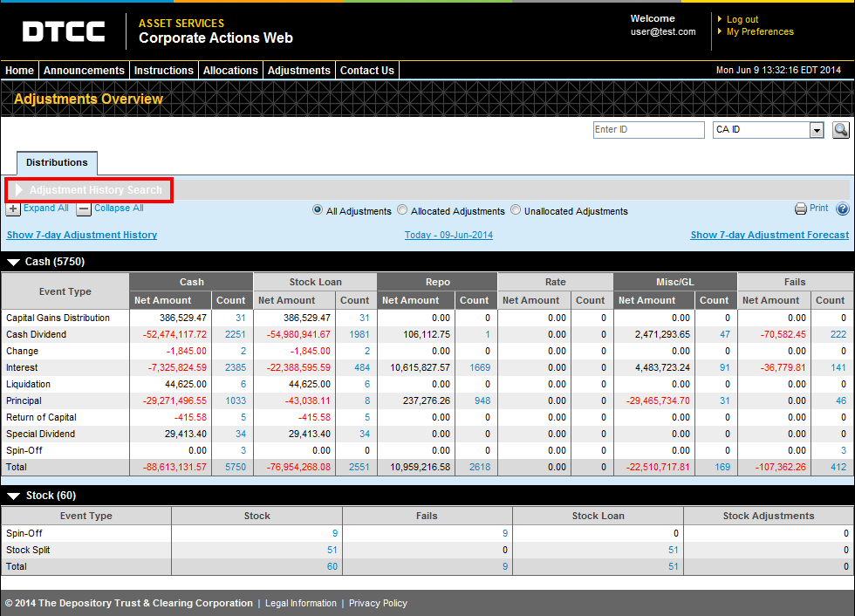Open the Adjustments menu
This screenshot has height=616, width=855.
tap(298, 71)
